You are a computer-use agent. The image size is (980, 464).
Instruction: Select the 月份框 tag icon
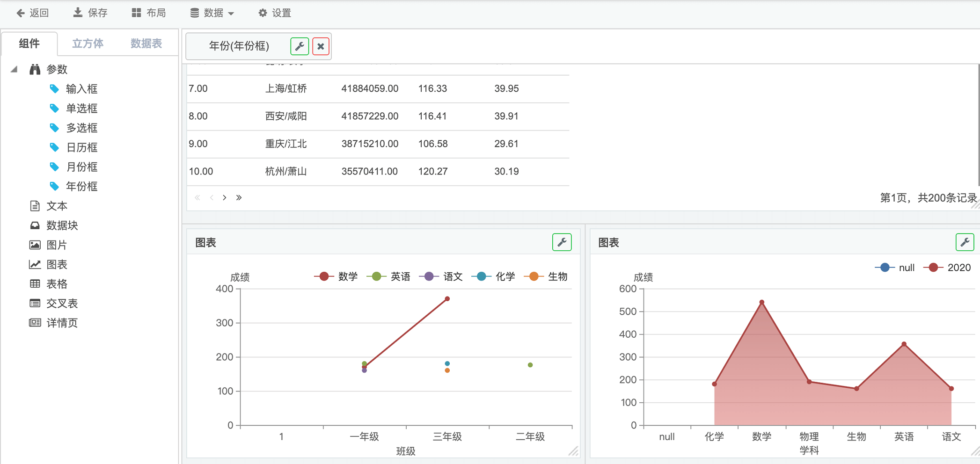coord(54,167)
